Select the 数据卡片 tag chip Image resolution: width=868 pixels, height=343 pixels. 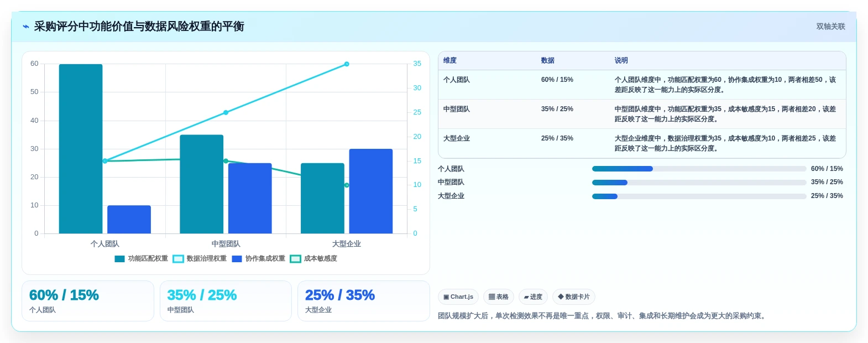pyautogui.click(x=574, y=297)
